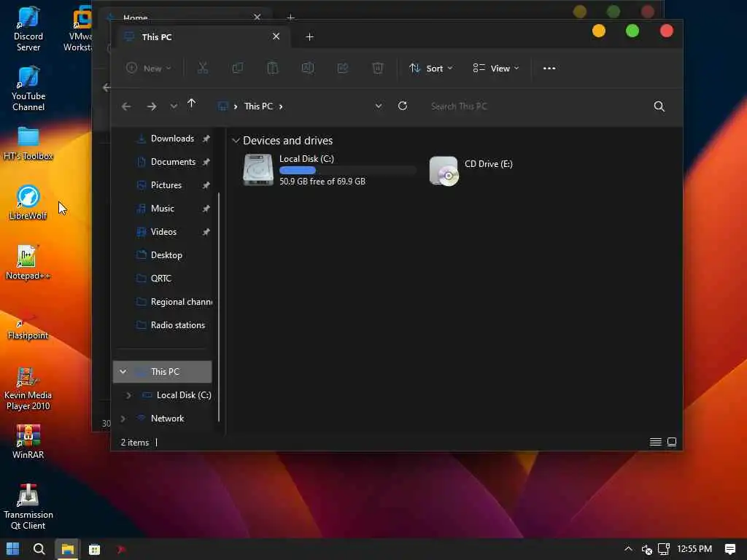Open the YouTube Channel desktop shortcut
Image resolution: width=747 pixels, height=560 pixels.
point(28,88)
